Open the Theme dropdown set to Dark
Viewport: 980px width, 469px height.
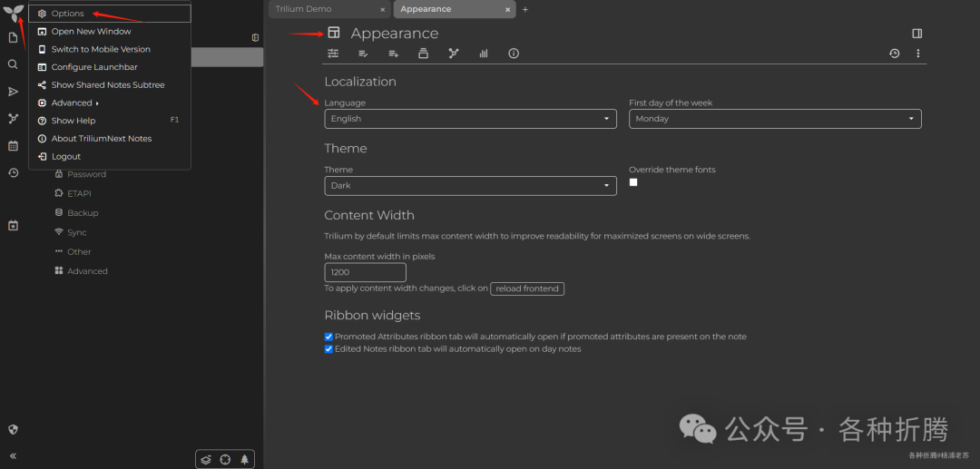pos(470,185)
